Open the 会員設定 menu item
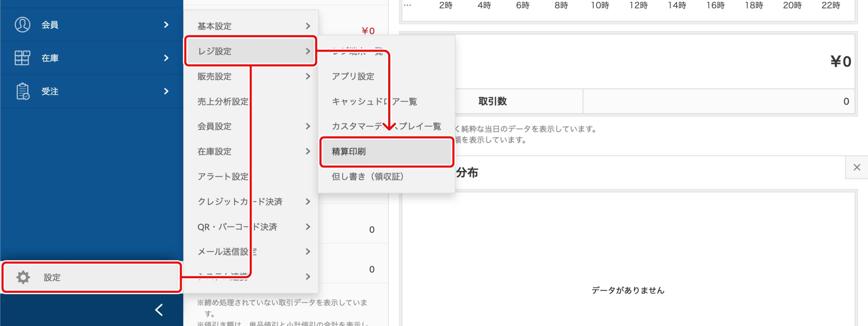This screenshot has height=326, width=868. pyautogui.click(x=251, y=126)
